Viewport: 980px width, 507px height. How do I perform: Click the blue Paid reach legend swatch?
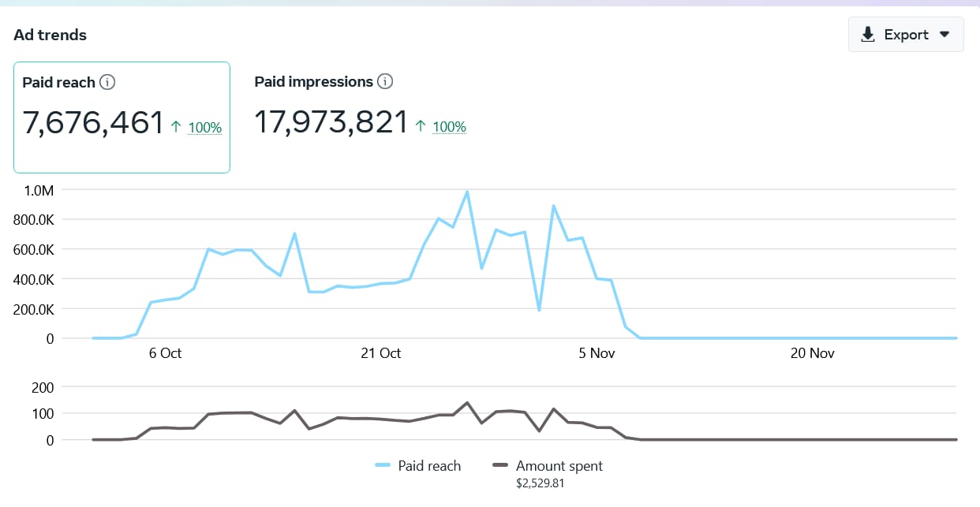[x=383, y=466]
